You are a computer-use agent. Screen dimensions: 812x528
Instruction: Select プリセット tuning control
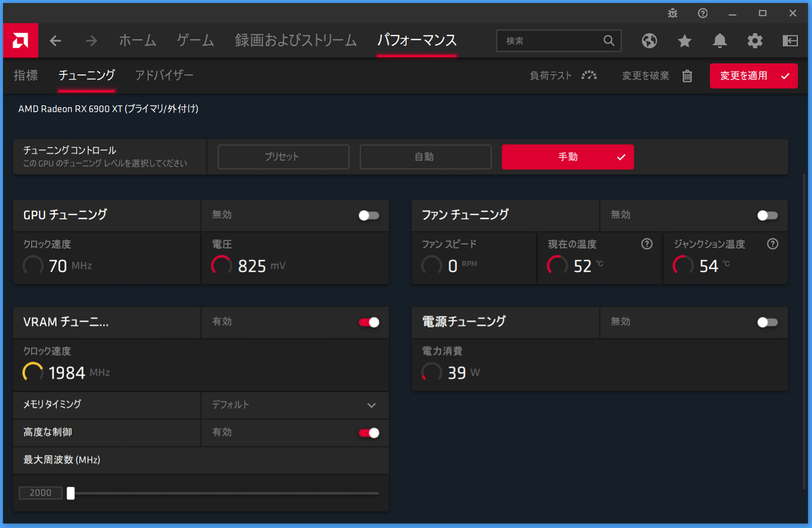pos(284,157)
